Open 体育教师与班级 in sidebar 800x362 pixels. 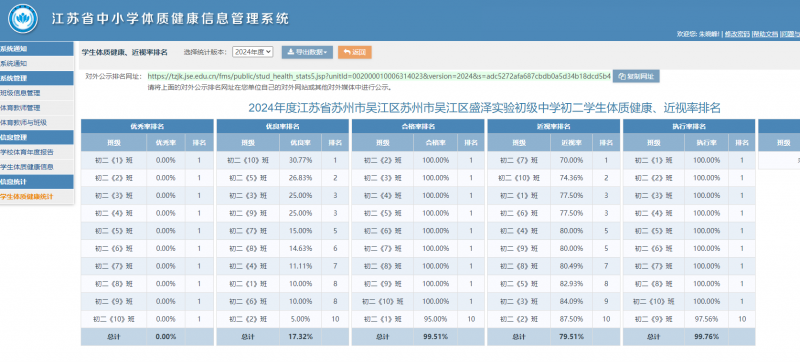click(37, 123)
